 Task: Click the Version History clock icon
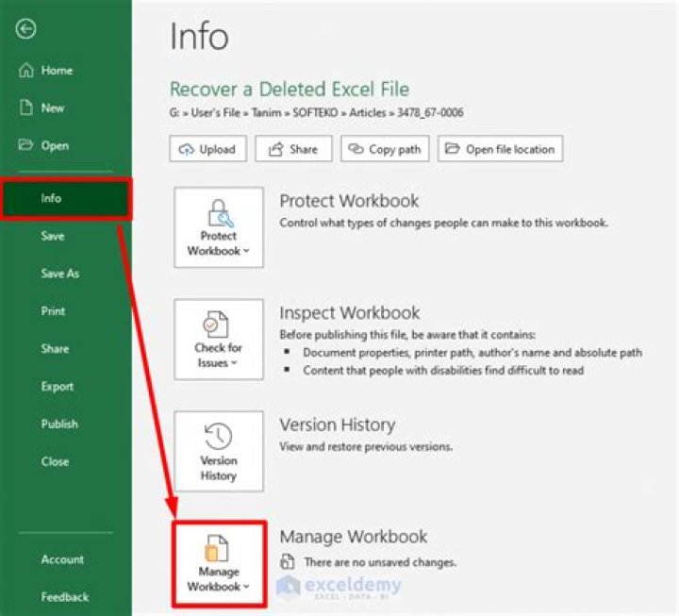pyautogui.click(x=218, y=435)
